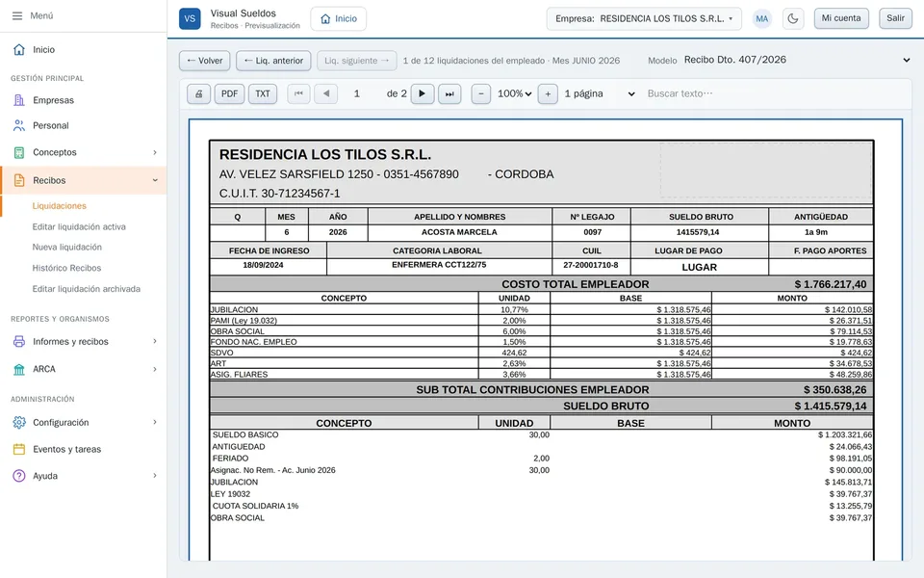Click CUIL value 27-20001710-8
Image resolution: width=924 pixels, height=578 pixels.
pos(590,266)
